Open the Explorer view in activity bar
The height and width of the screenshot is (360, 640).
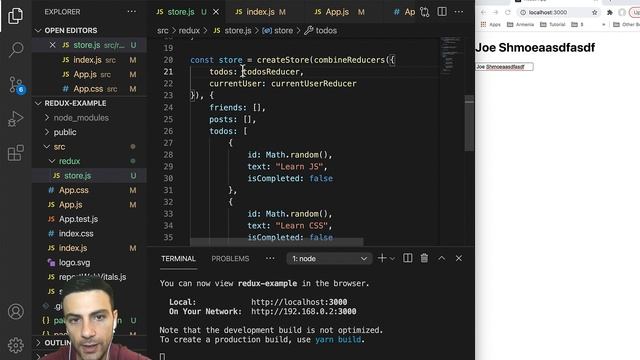coord(16,16)
